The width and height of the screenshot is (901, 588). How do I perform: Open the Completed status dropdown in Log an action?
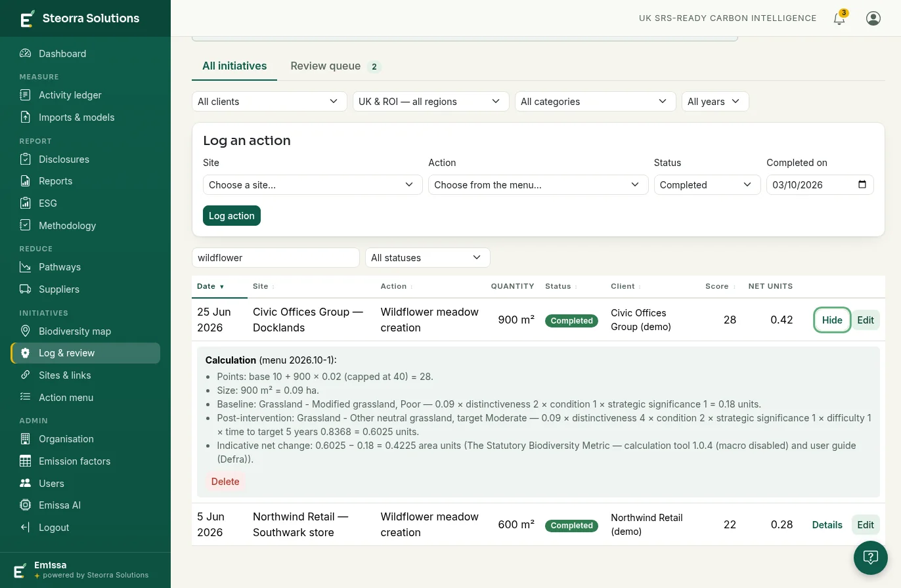[707, 185]
